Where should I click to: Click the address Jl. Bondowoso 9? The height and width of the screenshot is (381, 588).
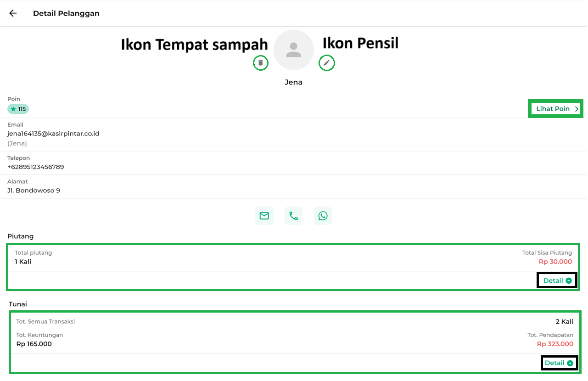[x=34, y=190]
